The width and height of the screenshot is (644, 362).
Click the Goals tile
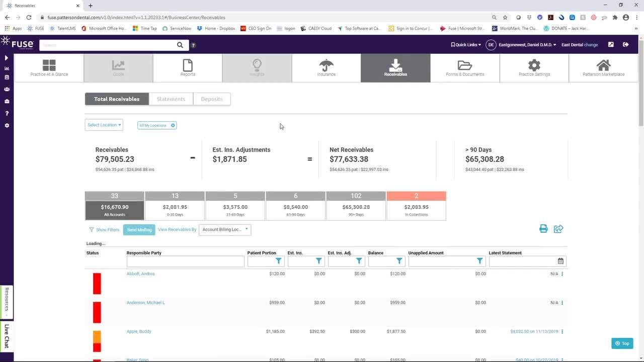(x=118, y=68)
